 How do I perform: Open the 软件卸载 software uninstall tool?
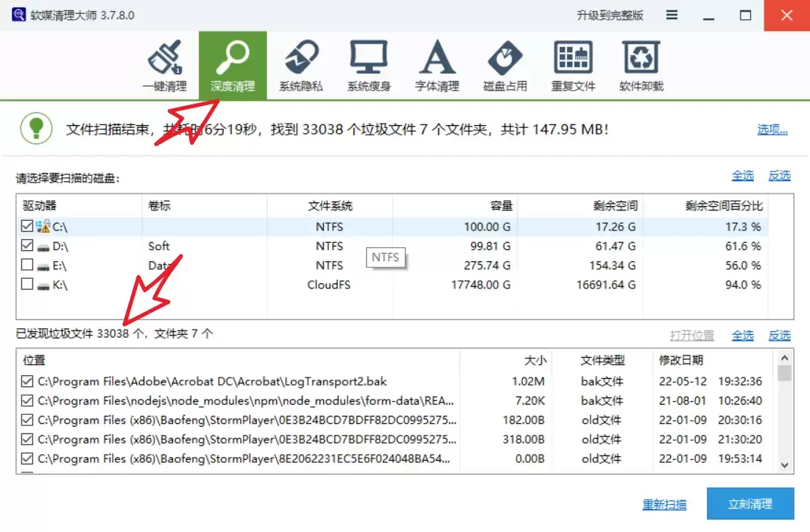641,66
